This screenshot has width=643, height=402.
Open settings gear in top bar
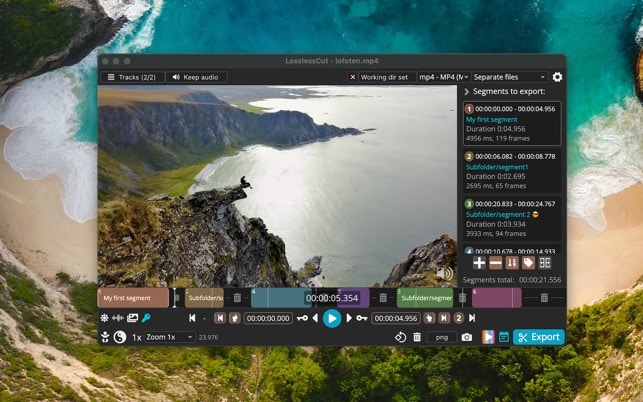pos(557,77)
